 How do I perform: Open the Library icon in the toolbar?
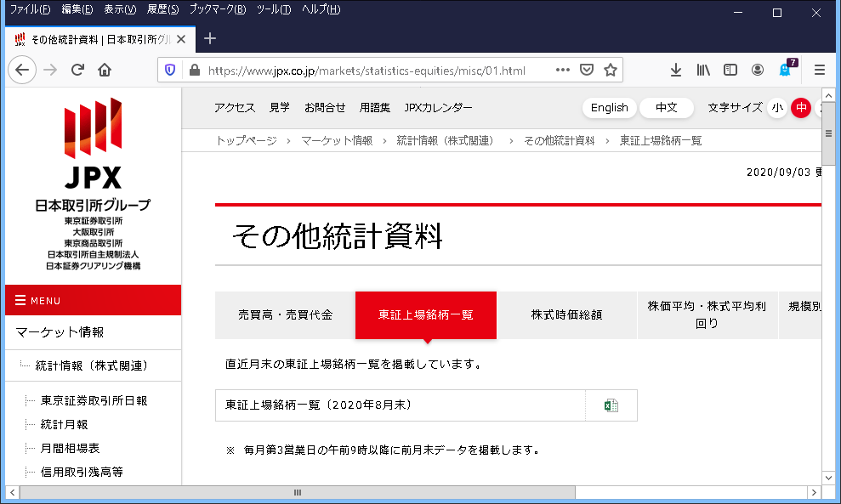click(702, 70)
